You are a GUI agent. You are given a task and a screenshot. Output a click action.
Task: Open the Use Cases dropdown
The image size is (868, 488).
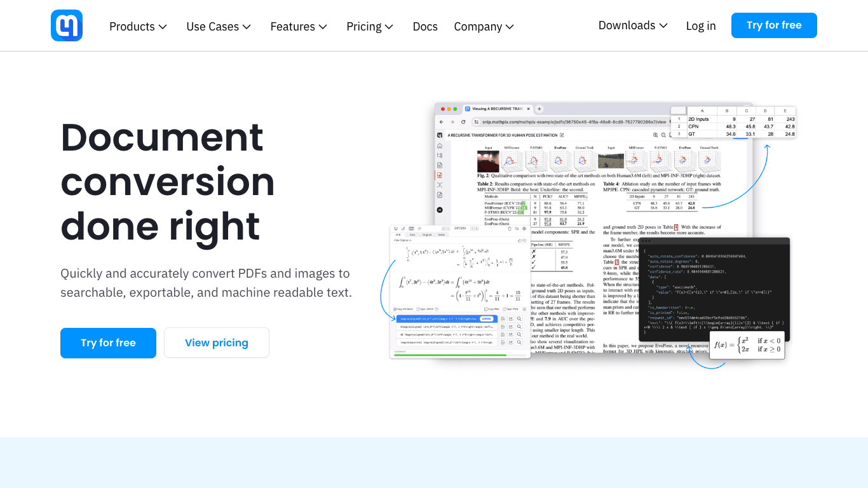tap(219, 27)
